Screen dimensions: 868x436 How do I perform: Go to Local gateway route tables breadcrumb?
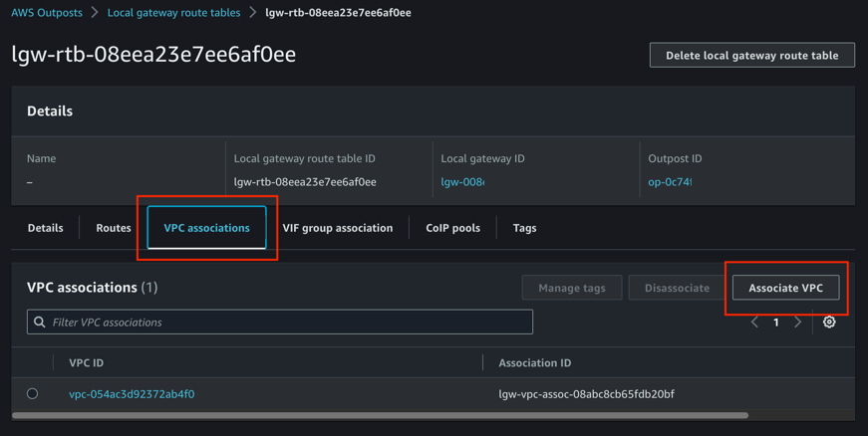[173, 13]
